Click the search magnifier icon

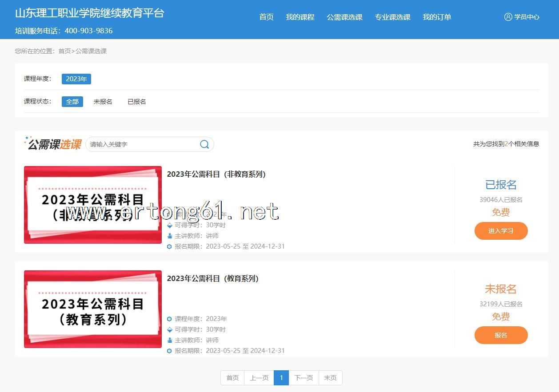click(204, 144)
